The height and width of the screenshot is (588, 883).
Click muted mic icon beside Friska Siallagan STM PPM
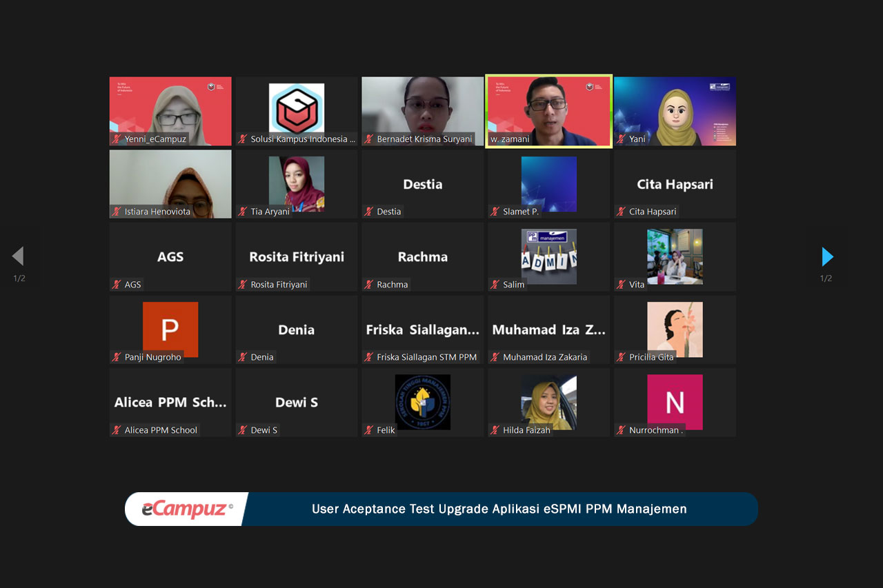[369, 357]
